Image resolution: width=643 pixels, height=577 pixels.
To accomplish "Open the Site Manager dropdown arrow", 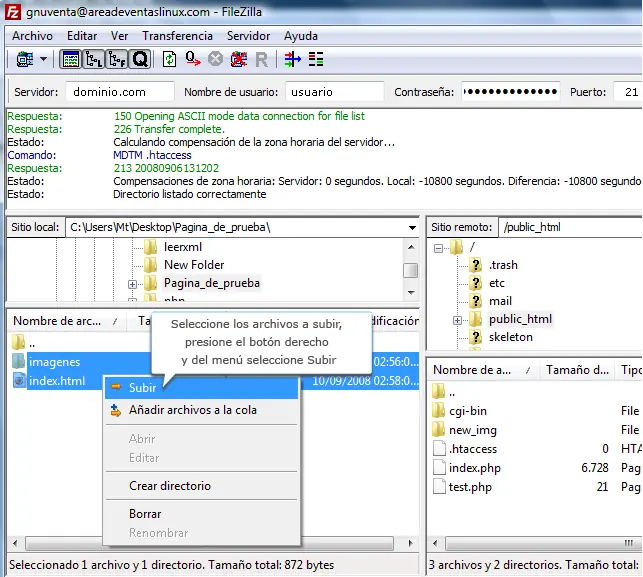I will pyautogui.click(x=44, y=60).
